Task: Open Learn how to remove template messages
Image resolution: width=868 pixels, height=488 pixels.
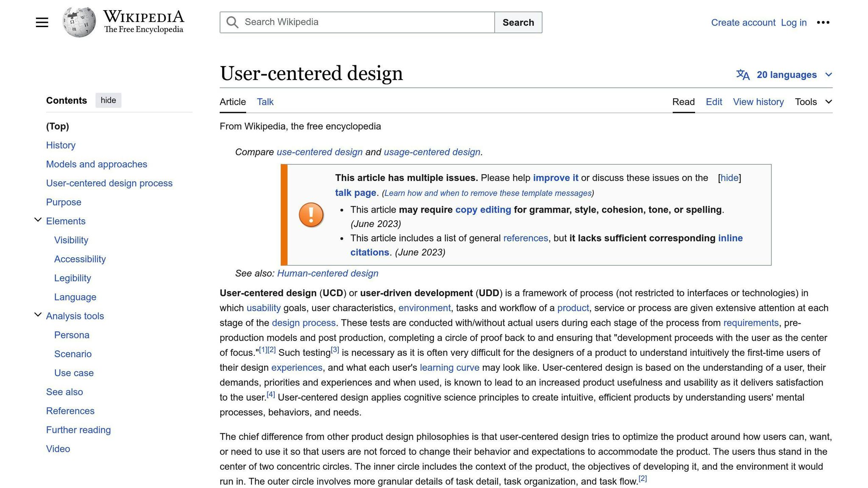Action: (488, 193)
